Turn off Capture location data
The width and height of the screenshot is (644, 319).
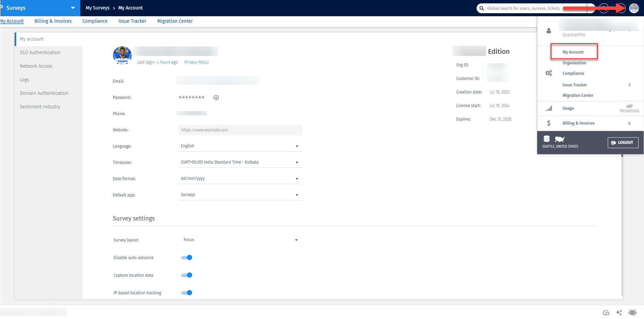[x=186, y=275]
